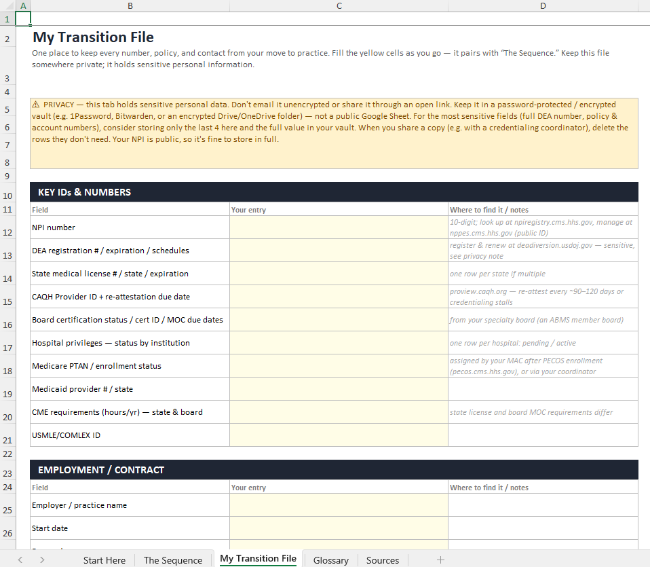650x567 pixels.
Task: Click the Select All corner triangle
Action: [x=7, y=6]
